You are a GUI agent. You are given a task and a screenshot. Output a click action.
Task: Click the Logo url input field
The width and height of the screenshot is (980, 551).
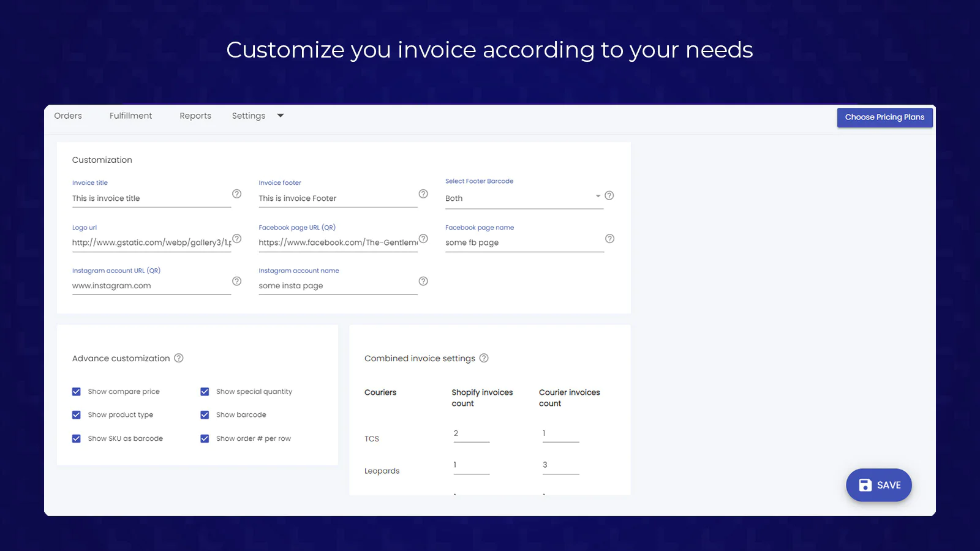pyautogui.click(x=151, y=242)
